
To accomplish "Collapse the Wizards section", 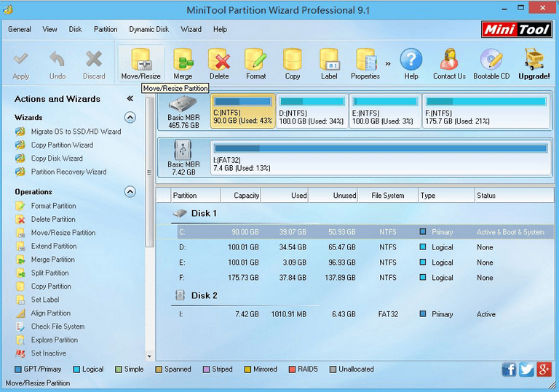I will click(x=130, y=117).
